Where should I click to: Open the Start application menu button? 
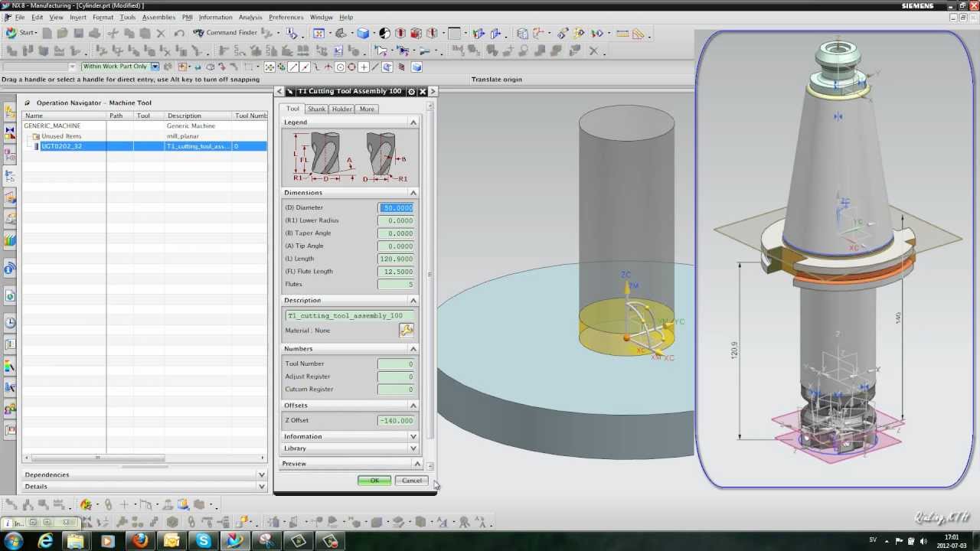(20, 33)
